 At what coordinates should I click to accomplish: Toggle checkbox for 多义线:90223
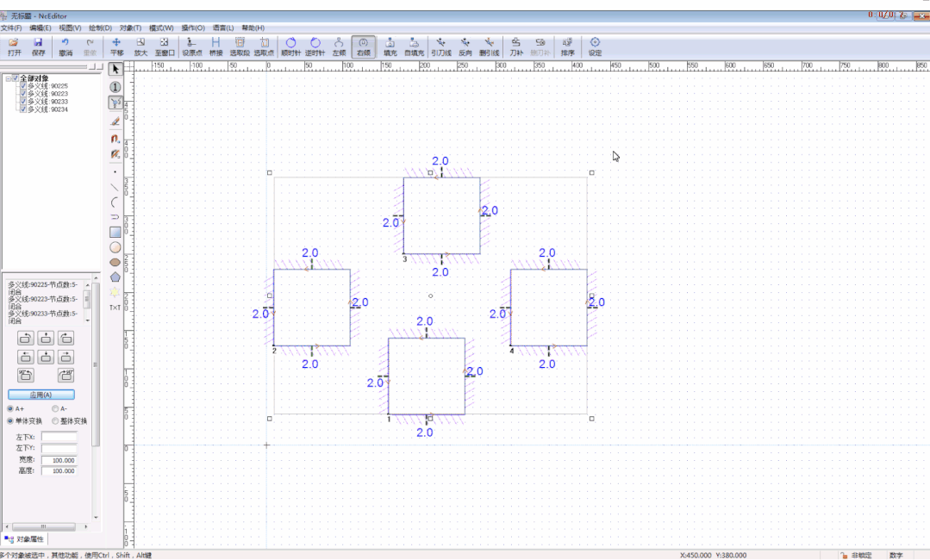click(x=23, y=94)
